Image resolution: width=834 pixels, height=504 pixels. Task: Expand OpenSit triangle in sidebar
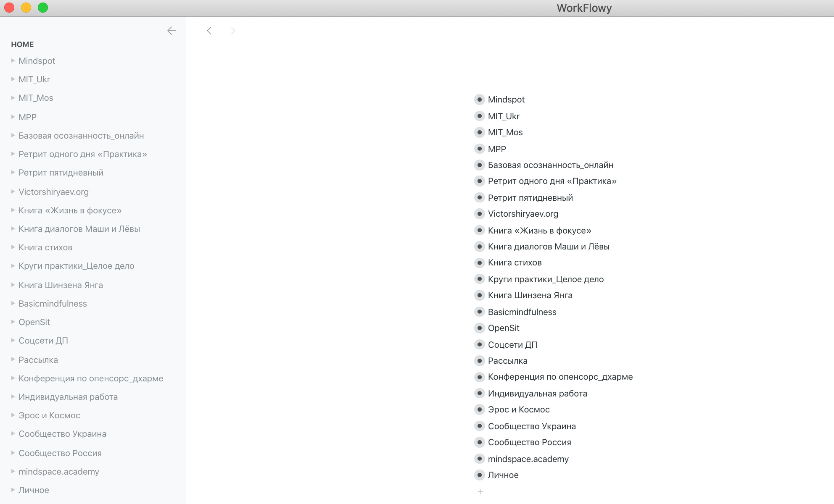[13, 322]
